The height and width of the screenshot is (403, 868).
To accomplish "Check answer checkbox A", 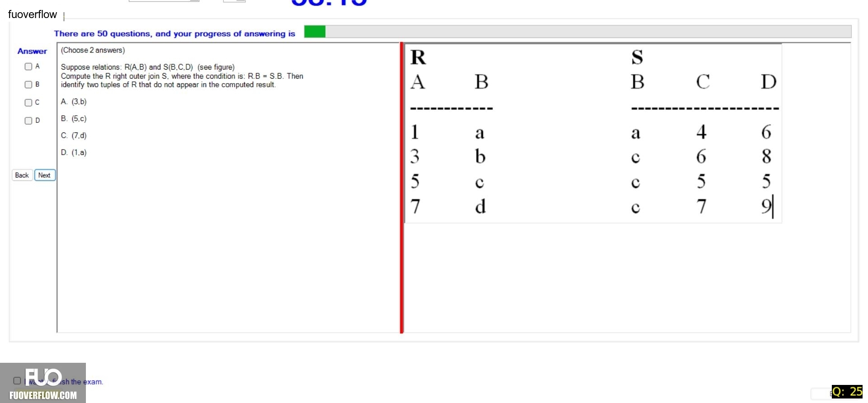I will 28,66.
